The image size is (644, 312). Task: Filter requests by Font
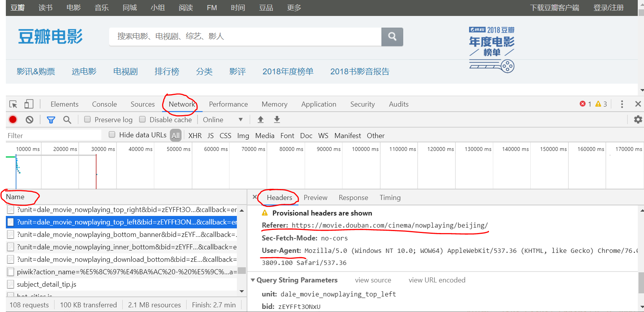(x=287, y=136)
